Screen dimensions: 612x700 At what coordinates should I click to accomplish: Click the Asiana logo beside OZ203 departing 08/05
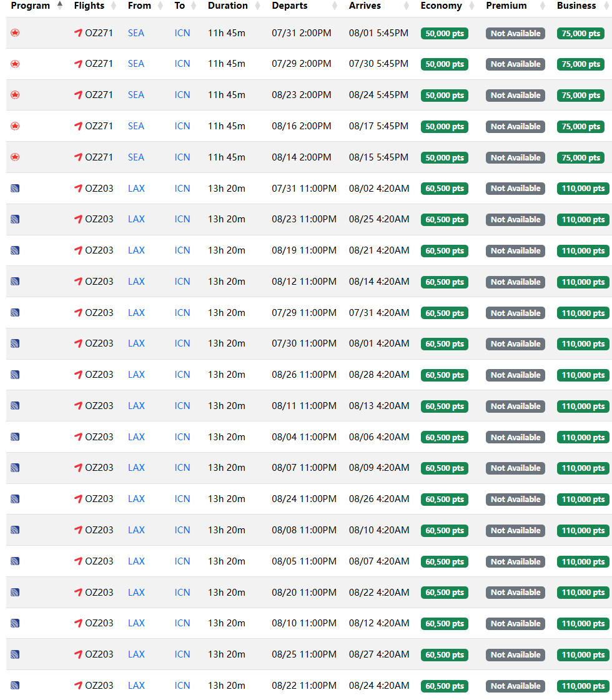point(78,561)
